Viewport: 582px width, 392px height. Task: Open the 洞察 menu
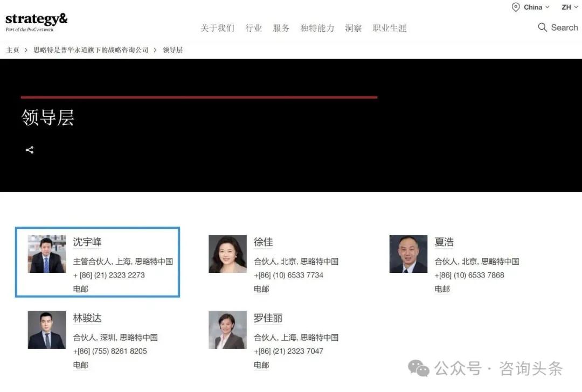coord(354,28)
